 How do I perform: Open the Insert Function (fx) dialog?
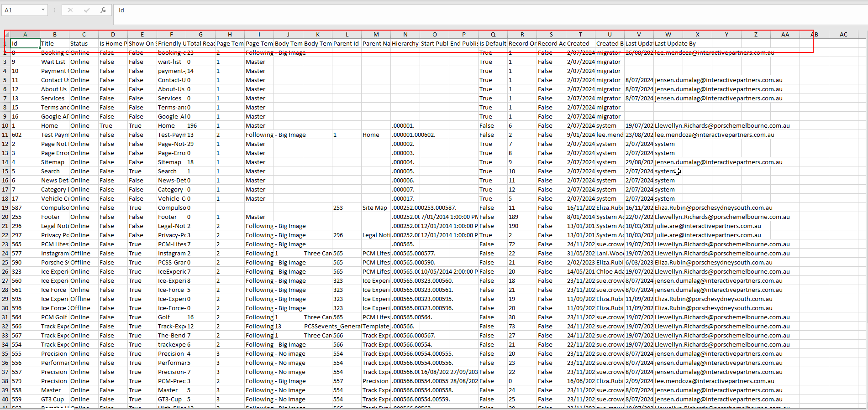click(103, 10)
